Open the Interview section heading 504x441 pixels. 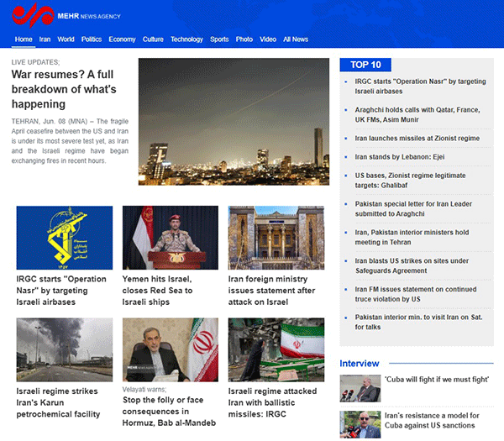pyautogui.click(x=360, y=364)
